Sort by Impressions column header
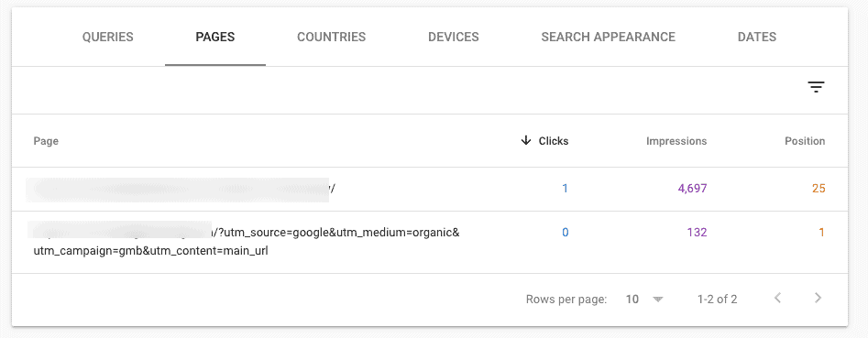 pos(676,141)
